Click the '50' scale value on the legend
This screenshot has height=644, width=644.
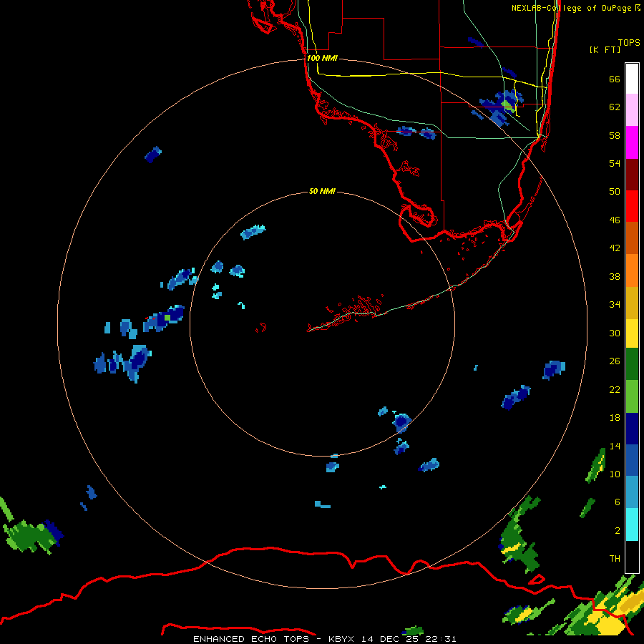click(x=615, y=191)
